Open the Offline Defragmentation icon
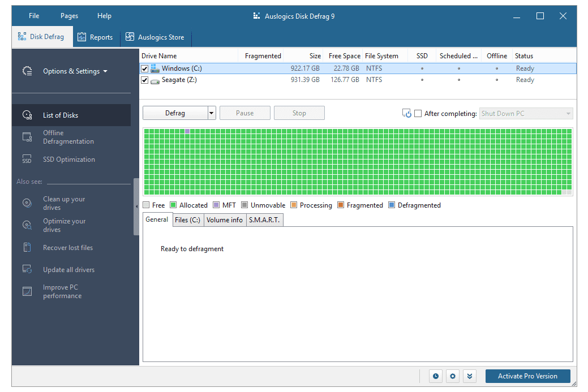The height and width of the screenshot is (392, 588). (27, 137)
